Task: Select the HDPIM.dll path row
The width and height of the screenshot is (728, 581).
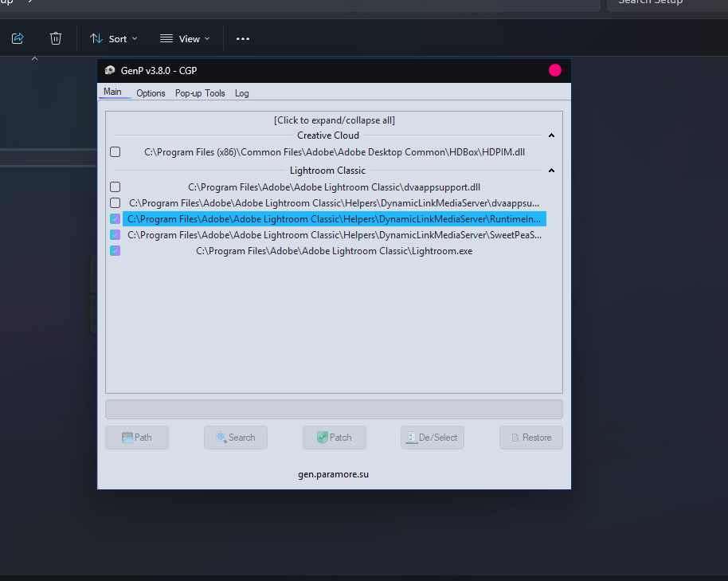Action: [335, 152]
